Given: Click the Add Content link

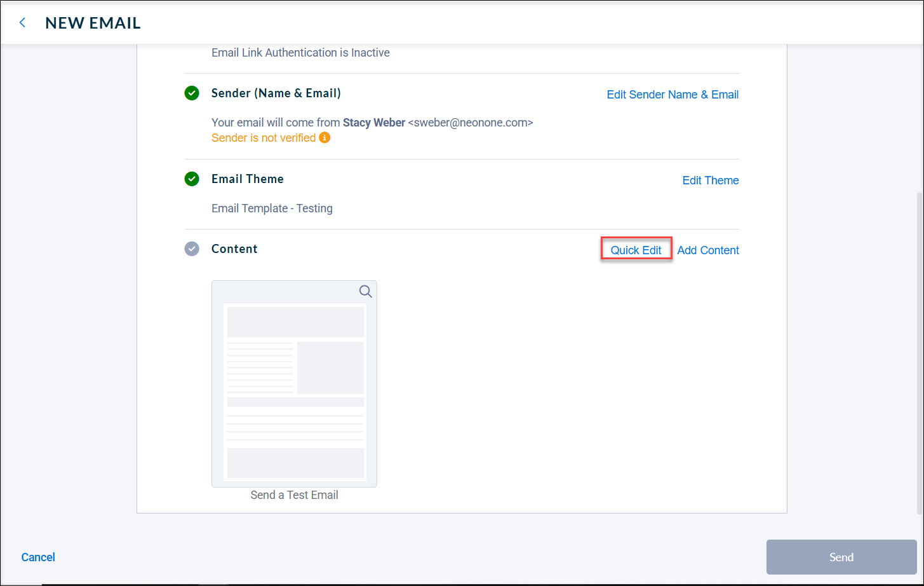Looking at the screenshot, I should click(708, 250).
